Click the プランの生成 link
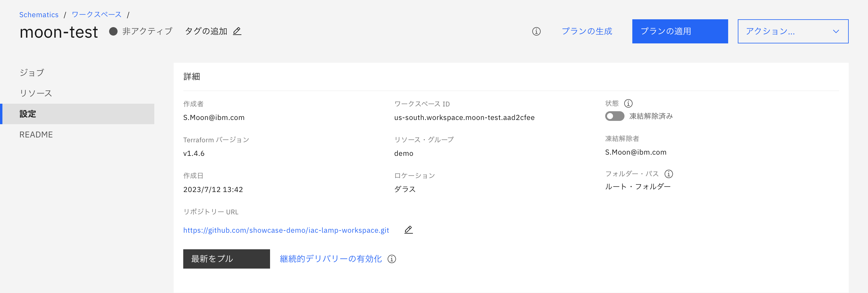Screen dimensions: 868x293 [587, 31]
